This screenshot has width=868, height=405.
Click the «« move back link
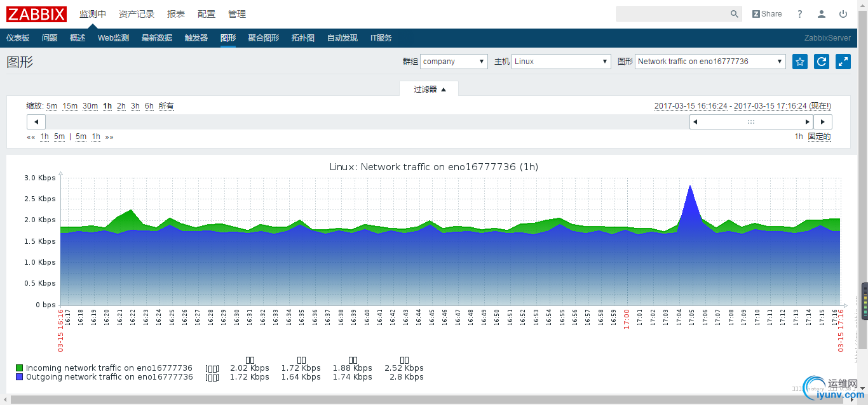tap(31, 136)
